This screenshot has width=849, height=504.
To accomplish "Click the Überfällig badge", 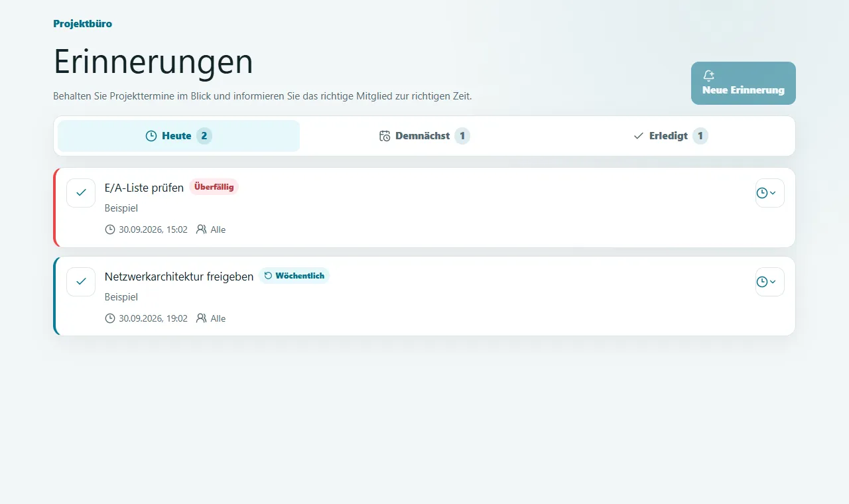I will (x=214, y=187).
